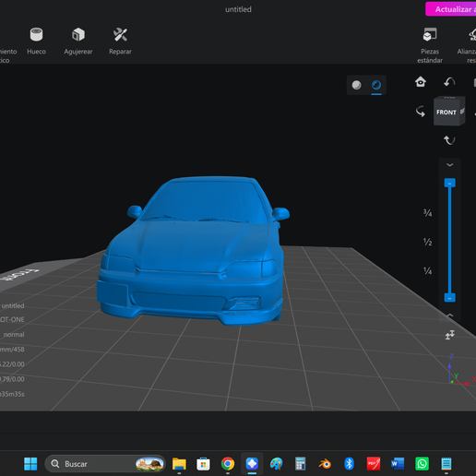Jump to the ¾ slider mark
The height and width of the screenshot is (476, 476).
(x=427, y=213)
